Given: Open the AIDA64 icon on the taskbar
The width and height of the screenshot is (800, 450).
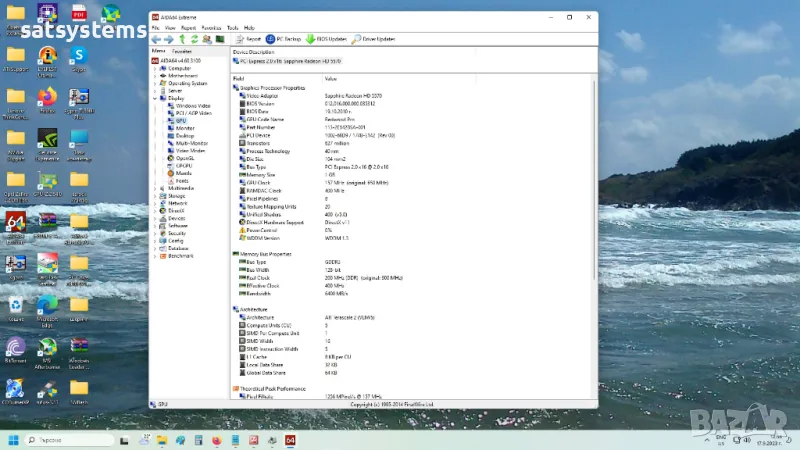Looking at the screenshot, I should pyautogui.click(x=291, y=440).
